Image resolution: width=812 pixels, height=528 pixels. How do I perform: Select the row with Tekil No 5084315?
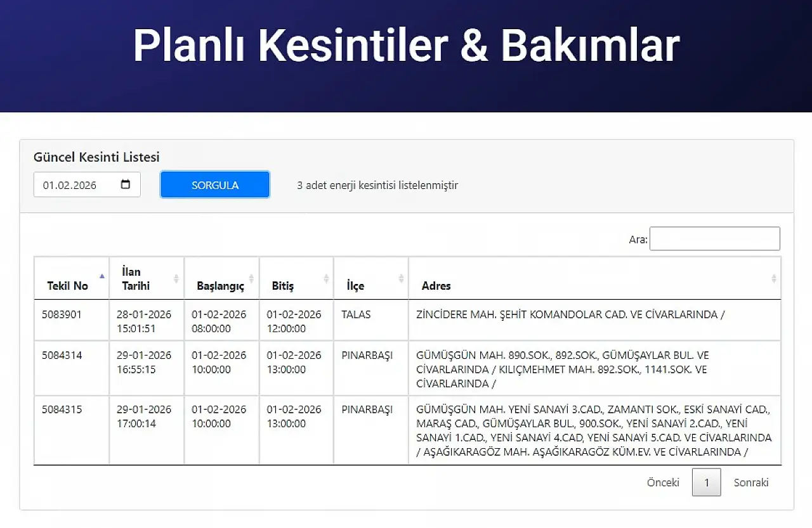pyautogui.click(x=62, y=409)
